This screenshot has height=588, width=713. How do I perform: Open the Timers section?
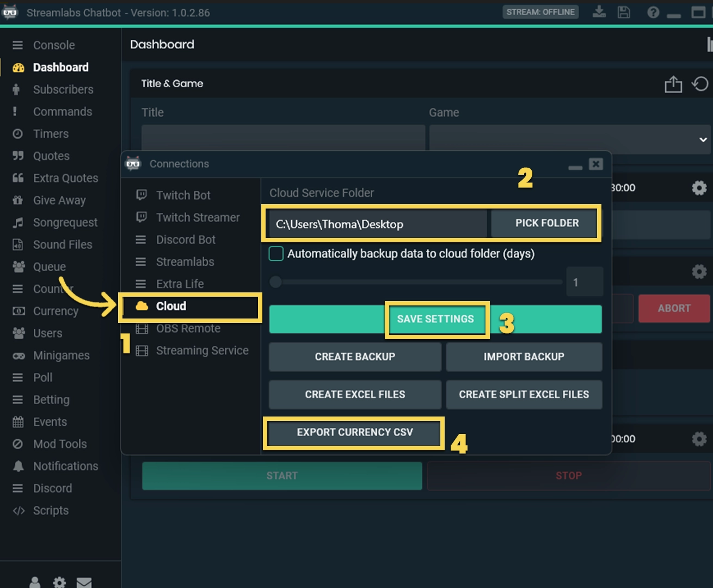[51, 134]
